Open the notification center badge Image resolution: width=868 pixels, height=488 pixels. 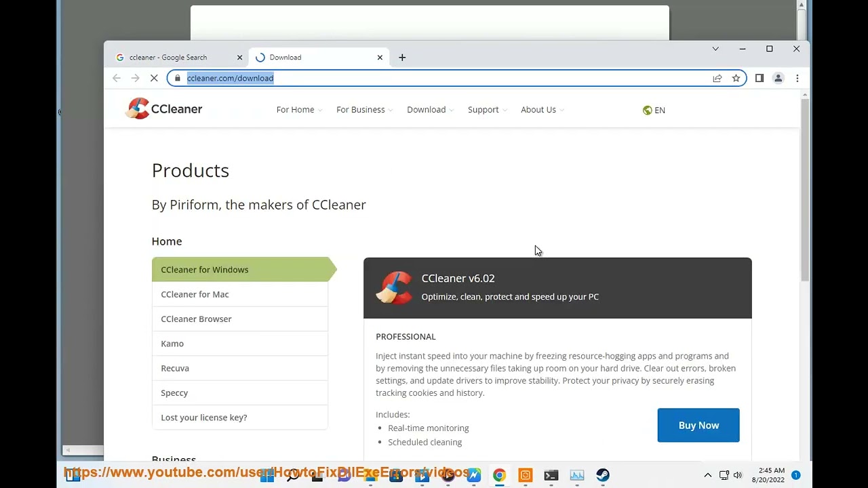click(796, 475)
